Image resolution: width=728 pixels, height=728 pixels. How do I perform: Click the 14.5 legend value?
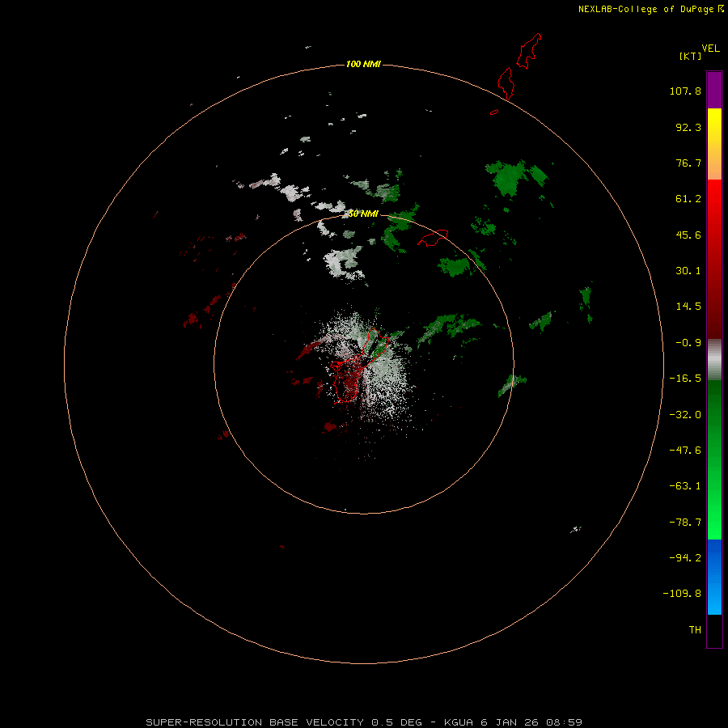[x=688, y=307]
